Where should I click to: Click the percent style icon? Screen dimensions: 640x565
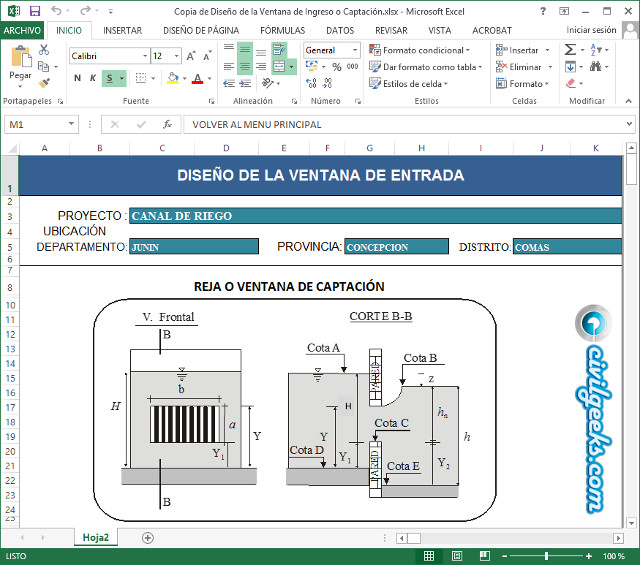pos(335,67)
